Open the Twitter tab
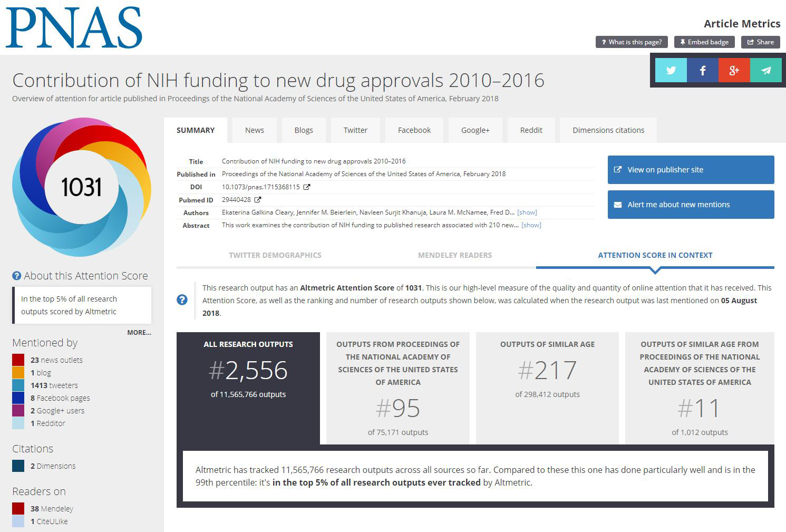This screenshot has height=532, width=786. pos(355,130)
